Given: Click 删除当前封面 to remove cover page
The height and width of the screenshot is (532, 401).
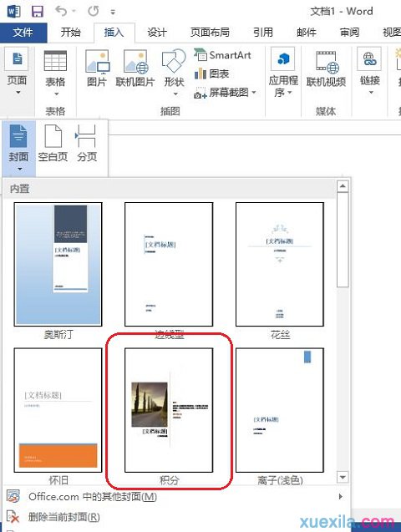Looking at the screenshot, I should (x=176, y=517).
